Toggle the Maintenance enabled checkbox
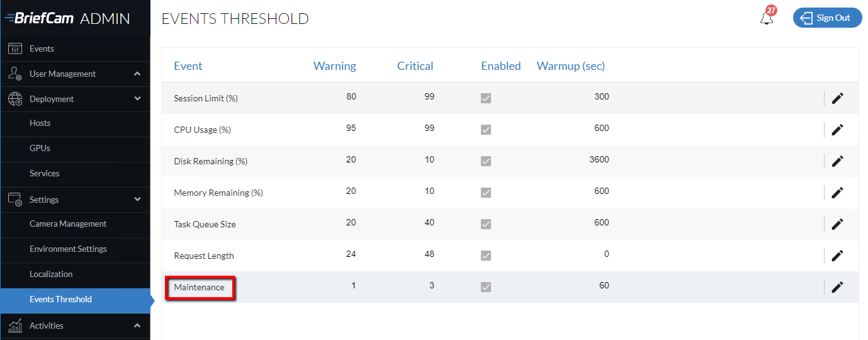The width and height of the screenshot is (868, 340). coord(486,287)
